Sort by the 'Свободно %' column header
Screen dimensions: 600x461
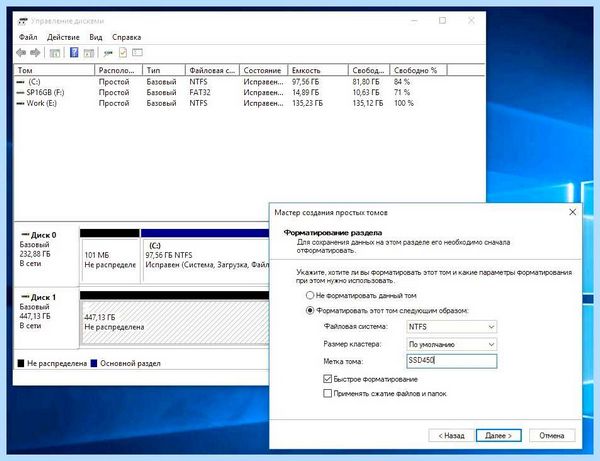(x=418, y=70)
